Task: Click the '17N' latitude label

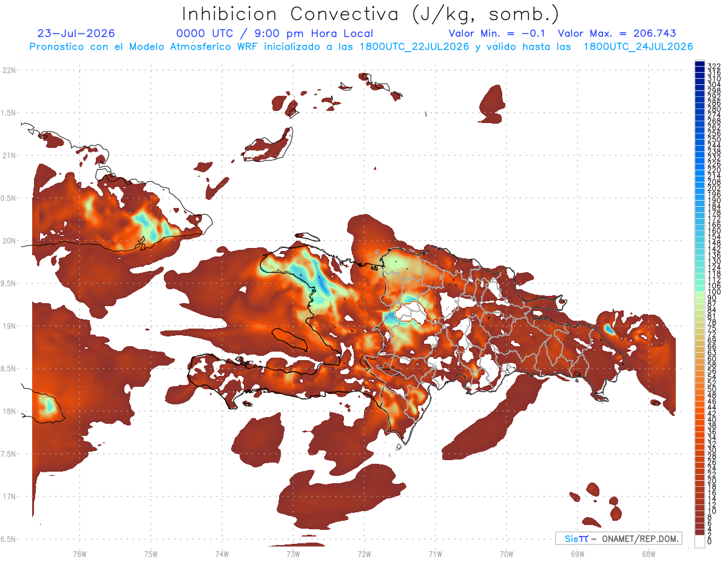Action: [9, 497]
